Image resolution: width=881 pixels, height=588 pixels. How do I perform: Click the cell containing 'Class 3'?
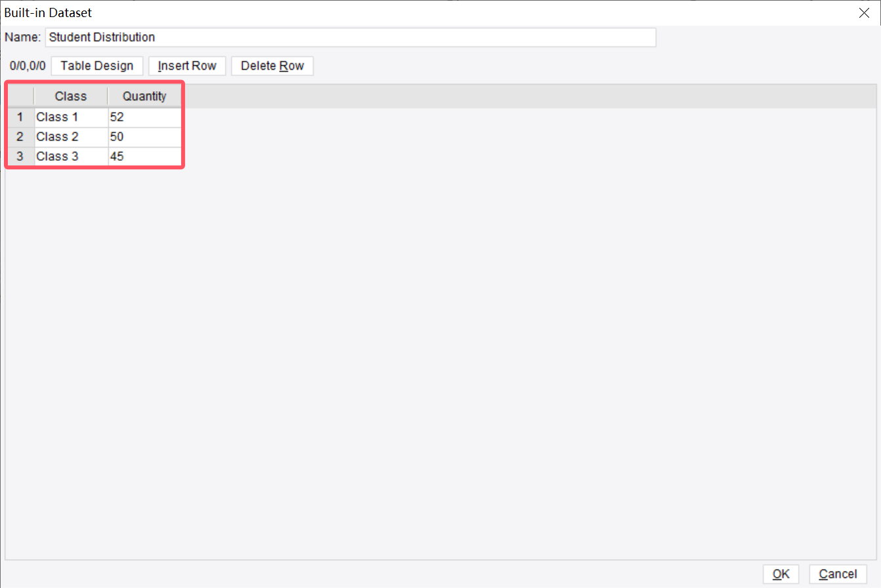pyautogui.click(x=70, y=156)
